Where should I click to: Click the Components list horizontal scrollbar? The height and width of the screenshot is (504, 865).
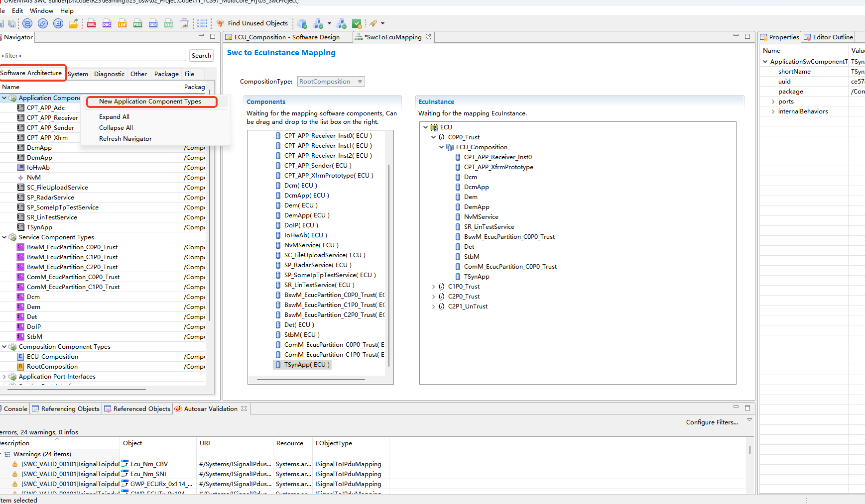[311, 380]
